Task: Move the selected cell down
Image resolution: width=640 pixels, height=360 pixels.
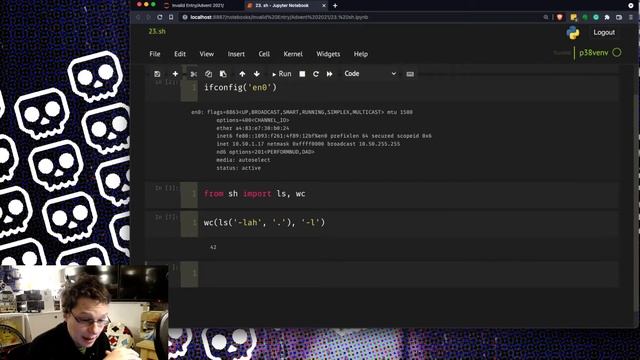Action: click(x=257, y=74)
